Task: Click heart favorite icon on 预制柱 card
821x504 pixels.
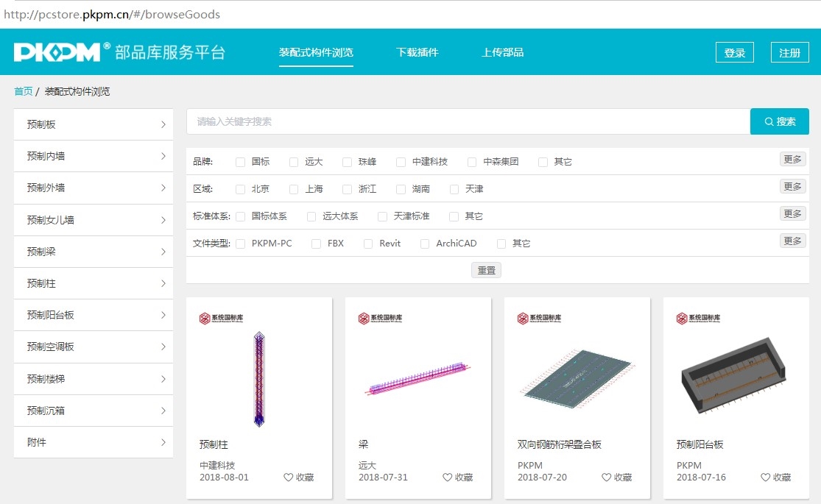Action: [x=289, y=478]
